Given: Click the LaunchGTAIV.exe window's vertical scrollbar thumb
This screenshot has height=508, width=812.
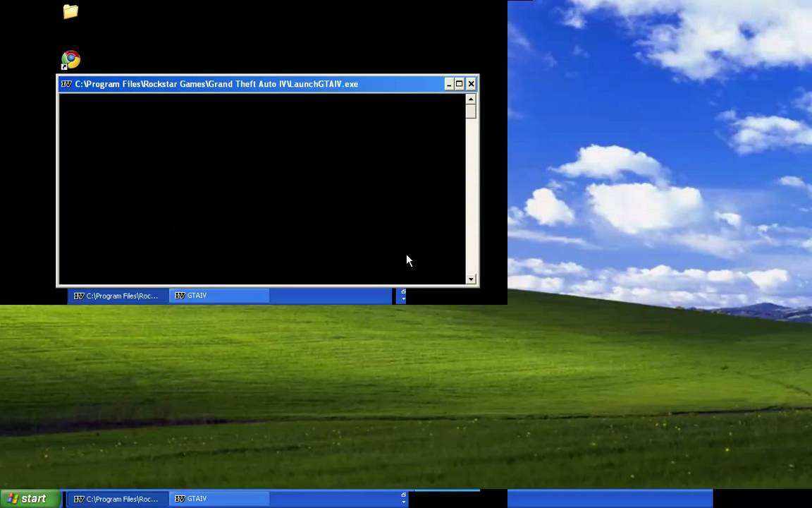Looking at the screenshot, I should [x=471, y=111].
